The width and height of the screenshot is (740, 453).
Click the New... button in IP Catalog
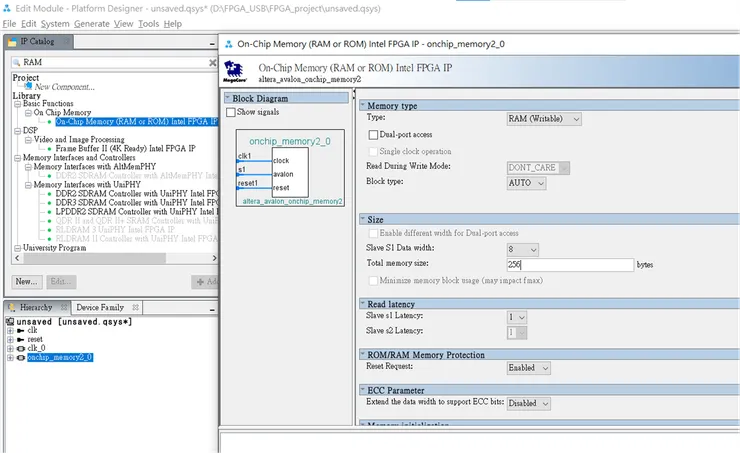26,281
